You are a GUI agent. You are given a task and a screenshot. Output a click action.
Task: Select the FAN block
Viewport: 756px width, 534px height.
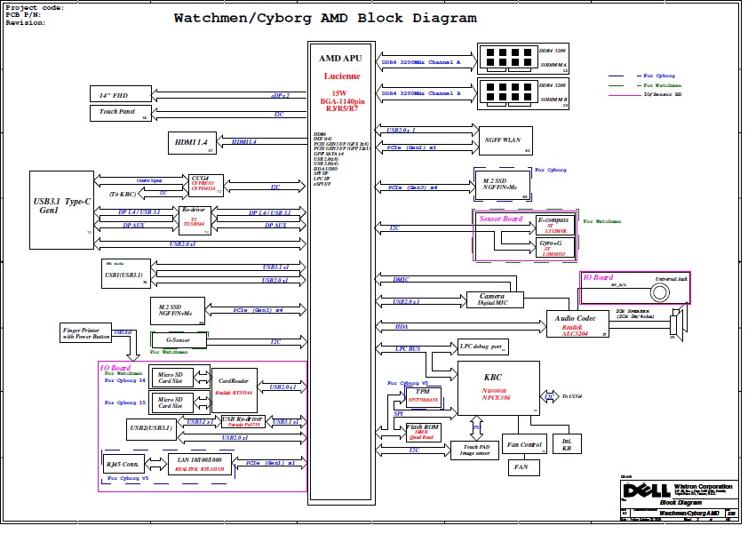(523, 467)
